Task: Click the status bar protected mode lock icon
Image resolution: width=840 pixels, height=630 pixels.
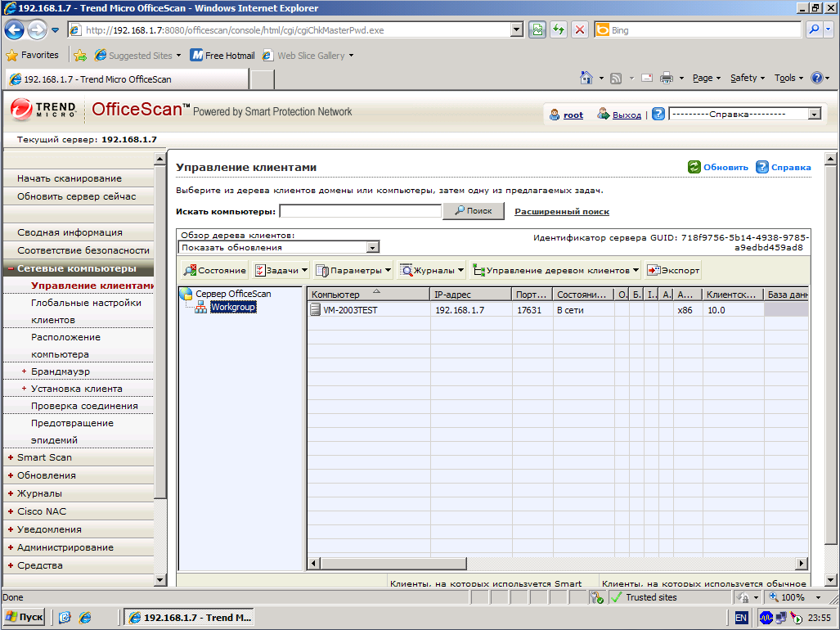Action: point(743,596)
